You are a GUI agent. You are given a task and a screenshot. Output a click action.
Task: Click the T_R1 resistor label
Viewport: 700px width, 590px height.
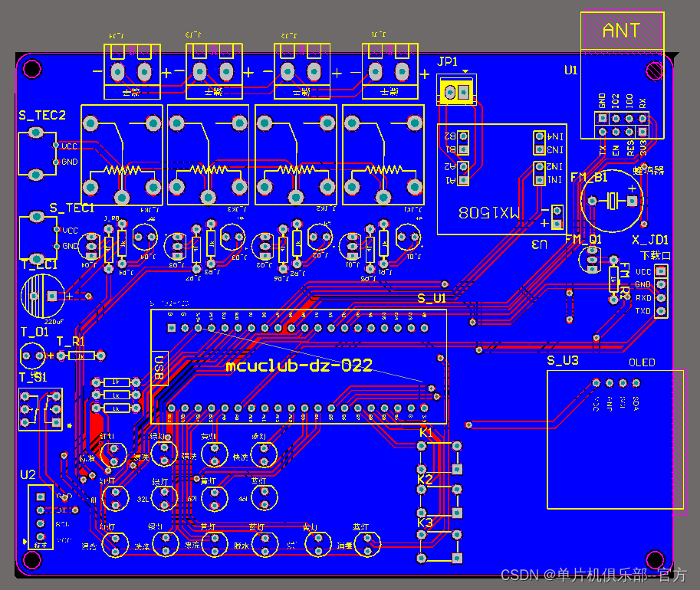[71, 342]
